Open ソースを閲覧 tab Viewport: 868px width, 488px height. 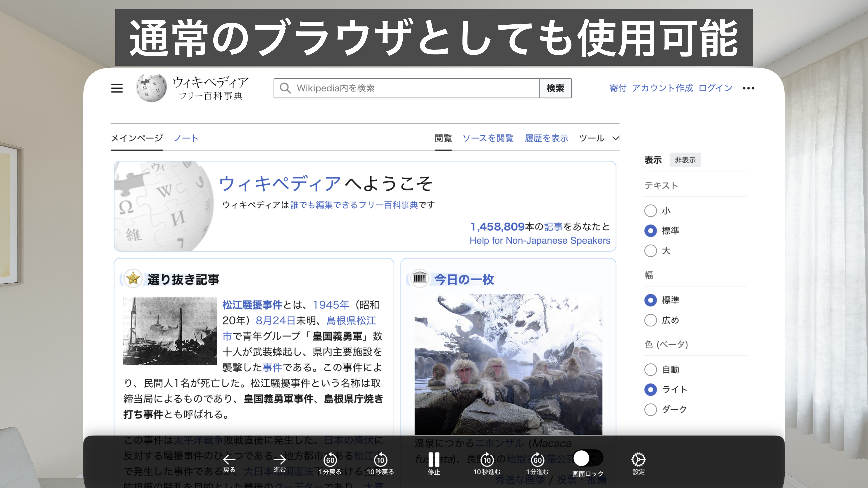pos(488,138)
